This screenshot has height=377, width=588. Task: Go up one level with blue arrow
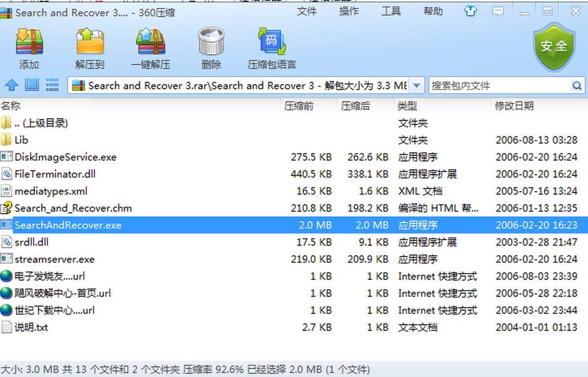(11, 85)
